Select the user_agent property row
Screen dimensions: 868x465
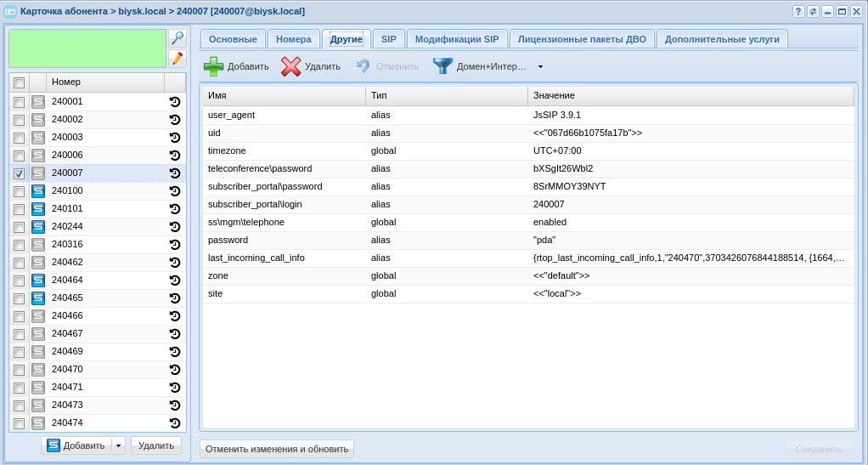pos(528,116)
